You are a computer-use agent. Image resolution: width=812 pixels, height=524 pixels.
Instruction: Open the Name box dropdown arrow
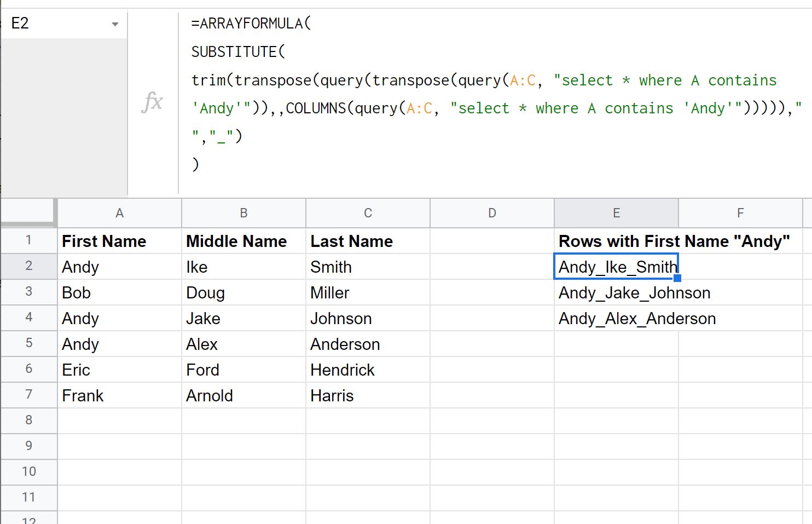click(x=115, y=24)
